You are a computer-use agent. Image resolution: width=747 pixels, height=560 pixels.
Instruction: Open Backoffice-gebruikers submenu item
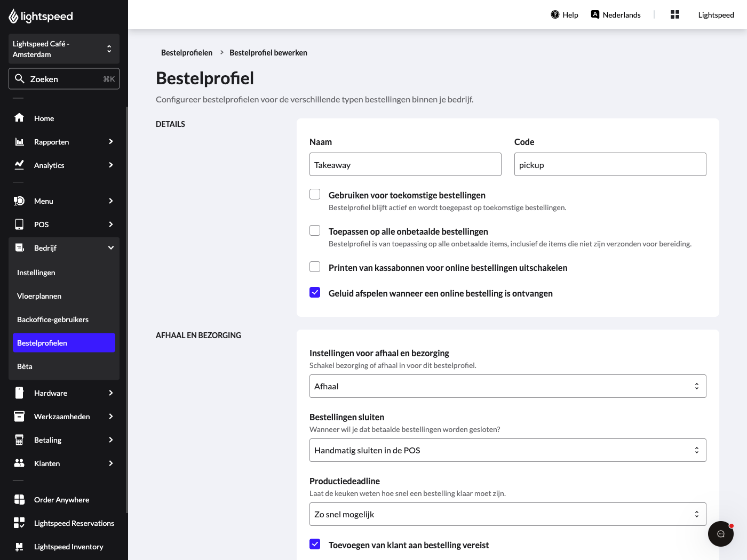point(64,319)
